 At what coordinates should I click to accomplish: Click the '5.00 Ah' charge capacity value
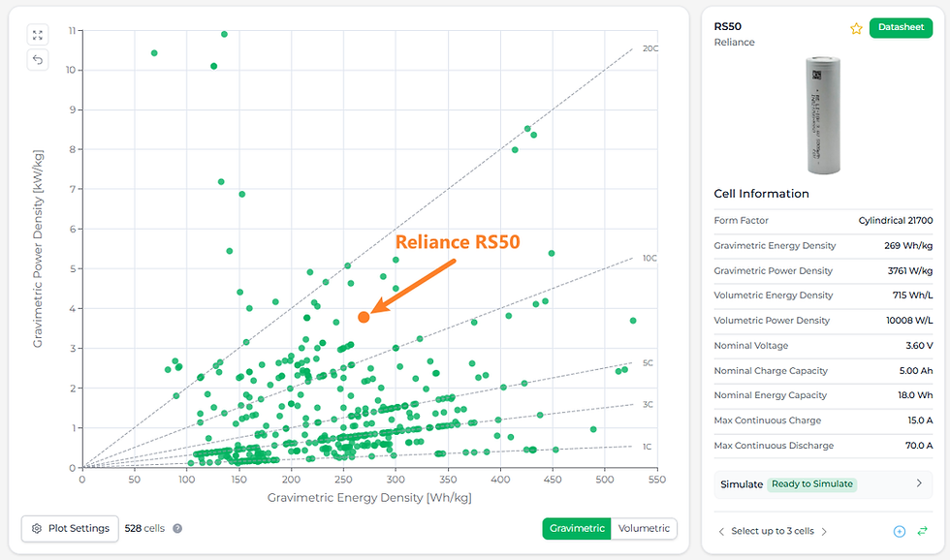[916, 370]
